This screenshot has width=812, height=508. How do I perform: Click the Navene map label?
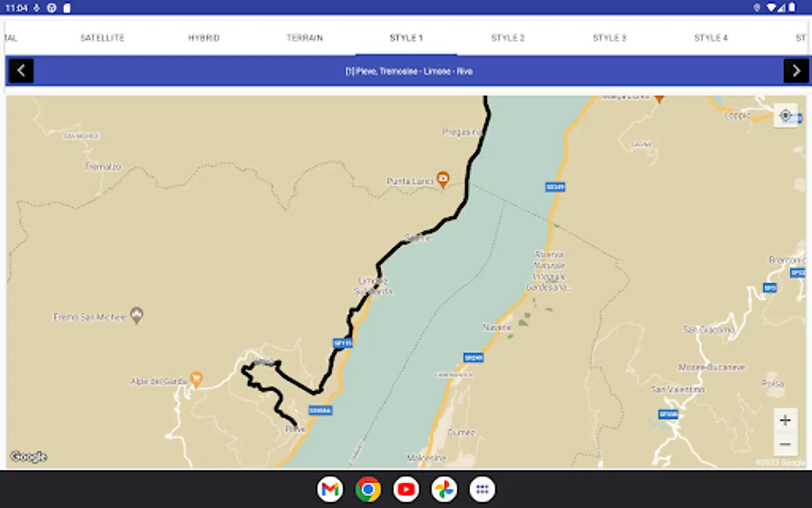coord(497,327)
